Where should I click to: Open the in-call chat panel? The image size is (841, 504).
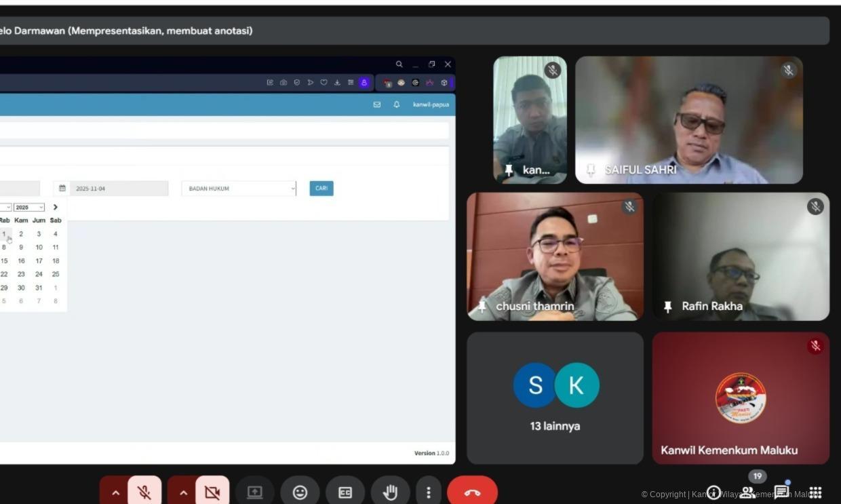point(781,492)
